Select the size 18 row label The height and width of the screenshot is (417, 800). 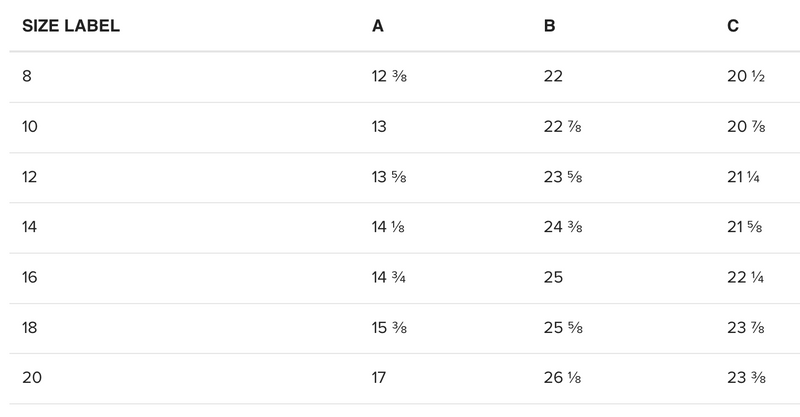point(30,328)
